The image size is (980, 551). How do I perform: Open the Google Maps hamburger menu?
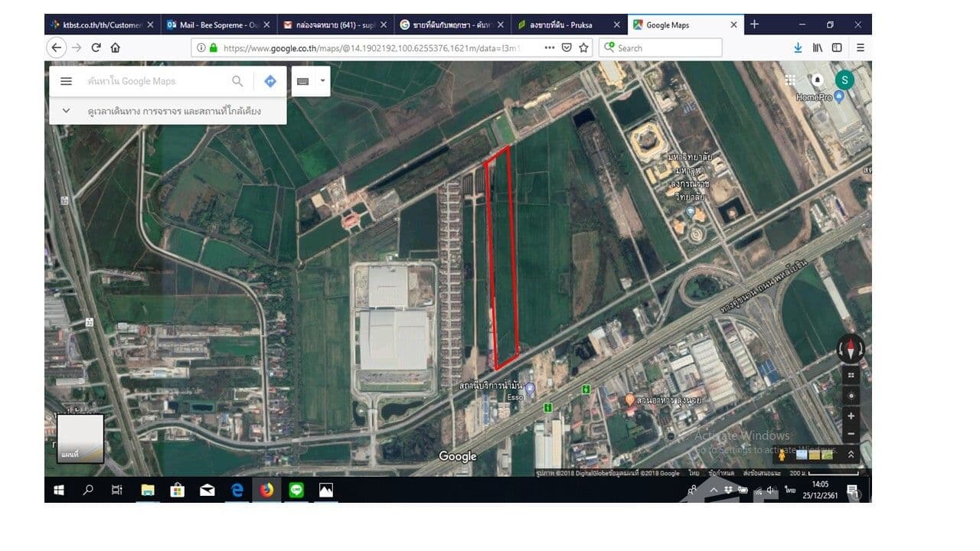click(x=66, y=81)
